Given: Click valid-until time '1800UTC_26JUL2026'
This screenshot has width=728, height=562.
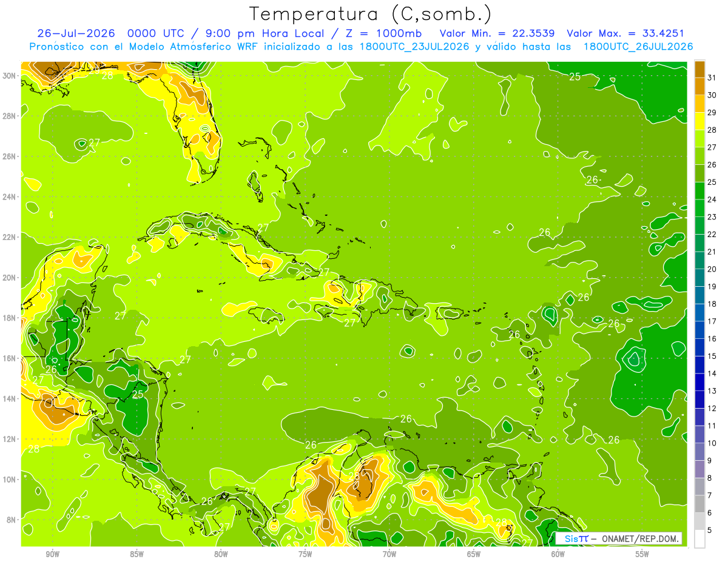Looking at the screenshot, I should click(x=638, y=47).
